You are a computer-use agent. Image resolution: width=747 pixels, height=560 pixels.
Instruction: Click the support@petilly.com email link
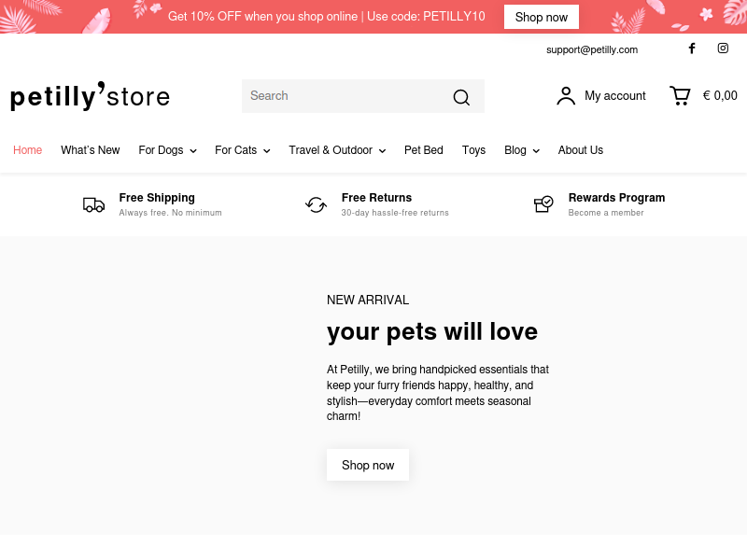coord(592,49)
